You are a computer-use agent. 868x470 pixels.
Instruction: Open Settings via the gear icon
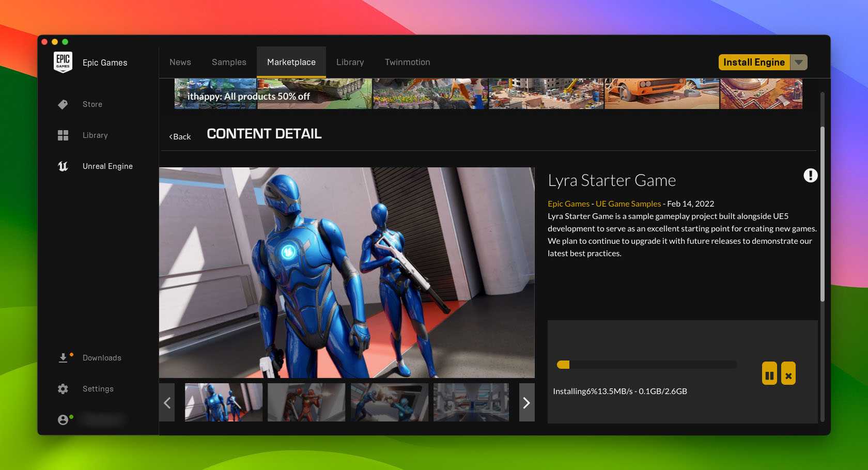63,389
